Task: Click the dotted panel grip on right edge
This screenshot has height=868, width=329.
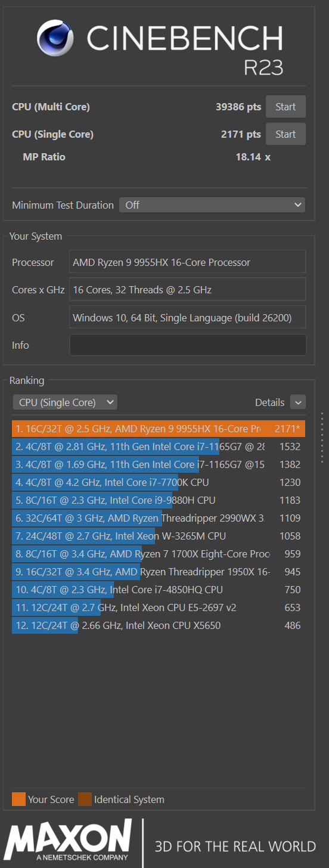Action: point(322,437)
